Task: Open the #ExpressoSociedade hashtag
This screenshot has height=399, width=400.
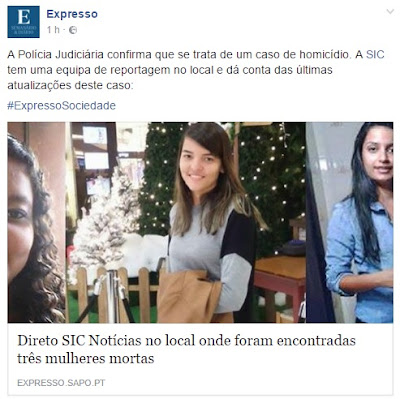Action: [x=62, y=106]
